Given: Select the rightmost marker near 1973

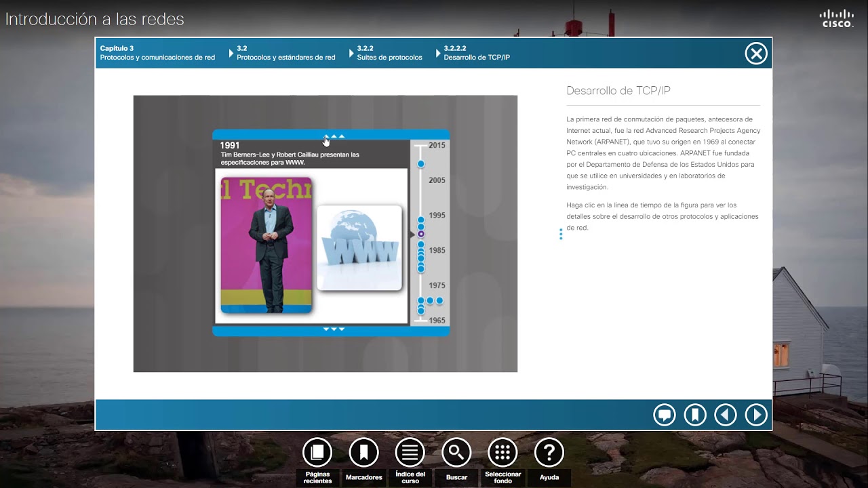Looking at the screenshot, I should click(x=439, y=300).
